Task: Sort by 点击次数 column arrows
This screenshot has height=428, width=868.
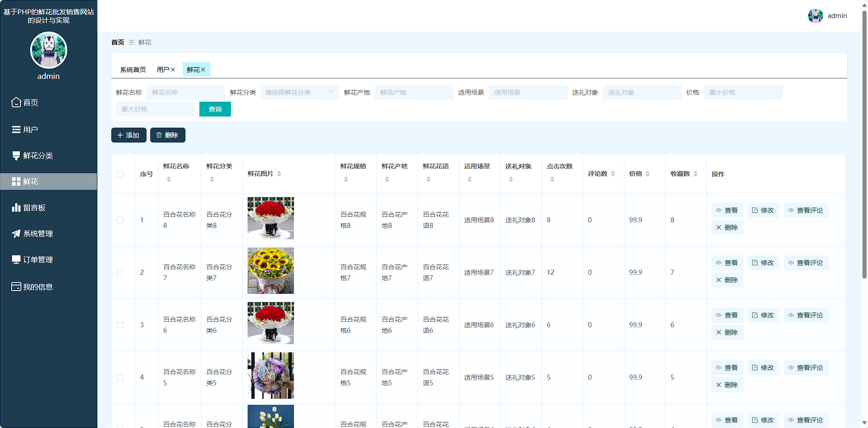Action: [552, 179]
